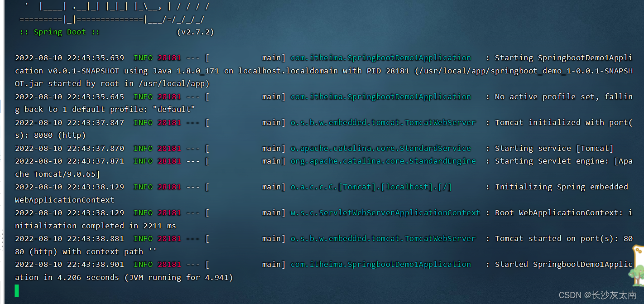This screenshot has height=304, width=644.
Task: Click 'nitialization completed in 2211 ms' text
Action: (96, 226)
